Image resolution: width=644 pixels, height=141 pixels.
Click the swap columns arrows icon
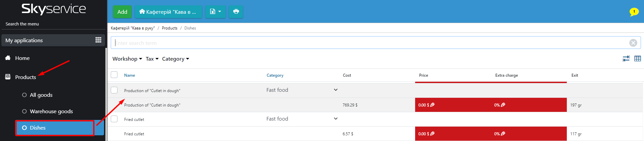click(626, 59)
